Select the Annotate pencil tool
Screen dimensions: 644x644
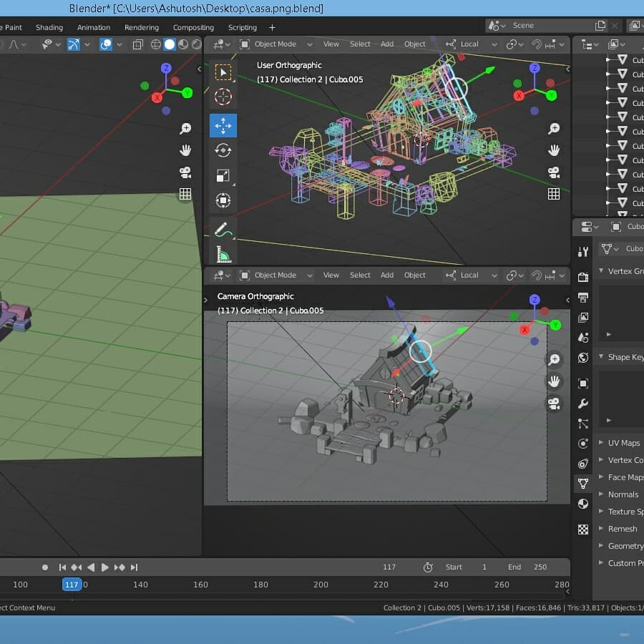tap(223, 229)
